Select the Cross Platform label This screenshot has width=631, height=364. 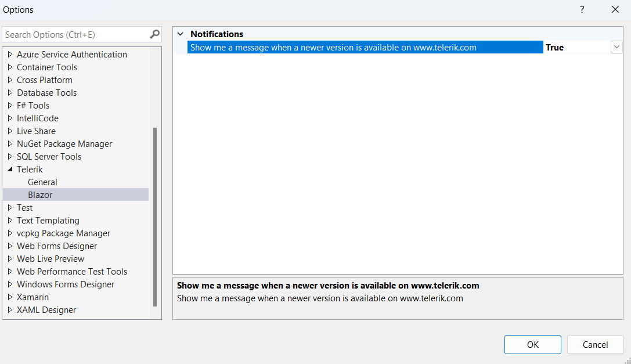point(44,80)
